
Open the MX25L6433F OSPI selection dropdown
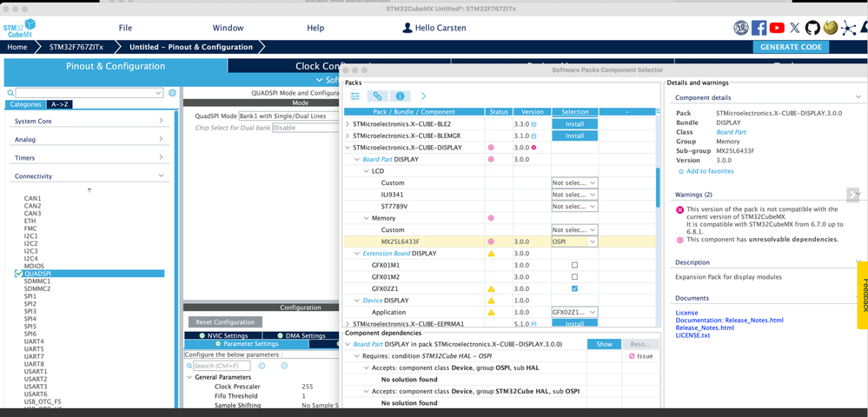(x=574, y=242)
